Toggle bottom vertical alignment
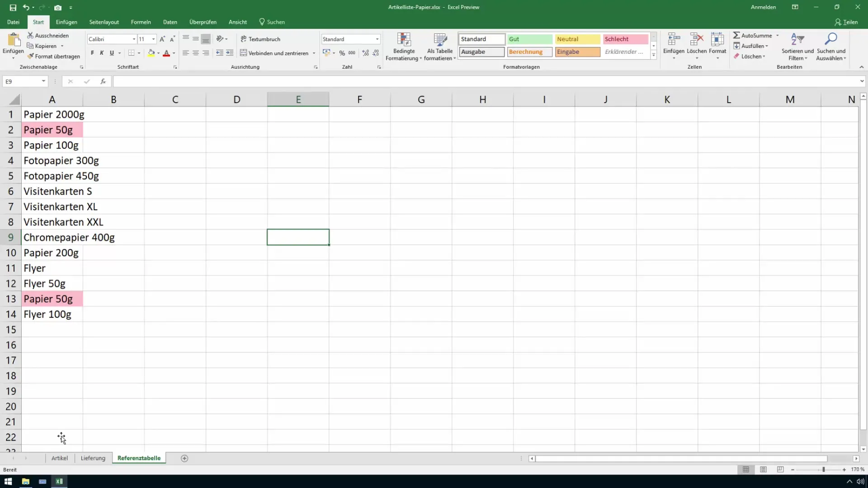 click(206, 39)
